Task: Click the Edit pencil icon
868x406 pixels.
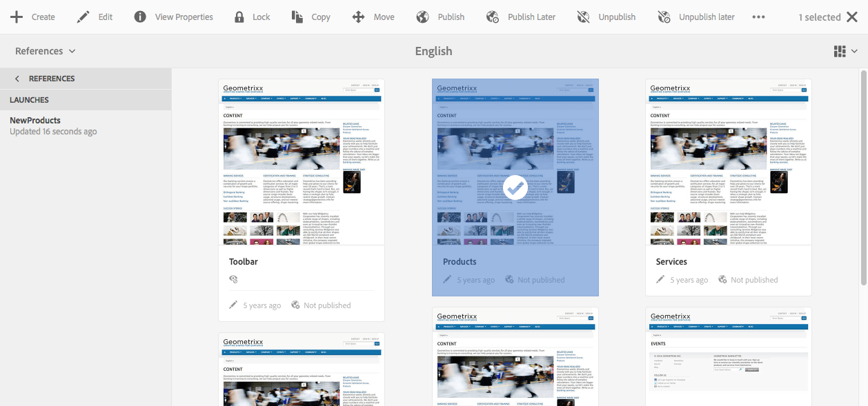Action: tap(83, 17)
